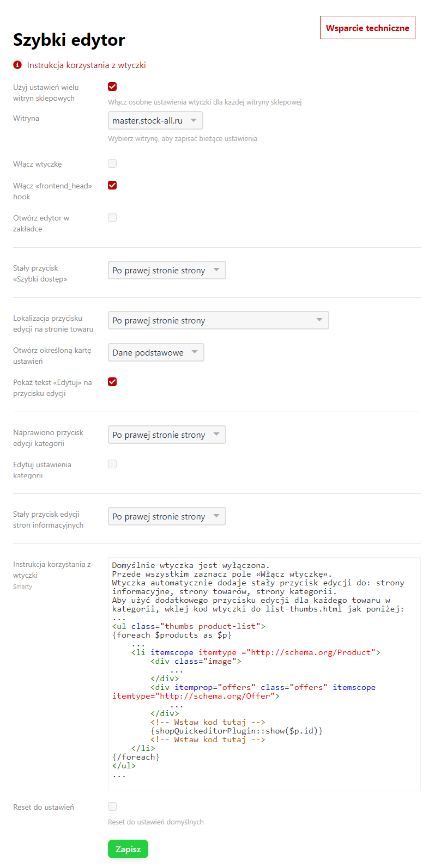Uncheck Pokaż tekst «Edytuj» na przycisku edycji
This screenshot has width=435, height=868.
click(112, 382)
